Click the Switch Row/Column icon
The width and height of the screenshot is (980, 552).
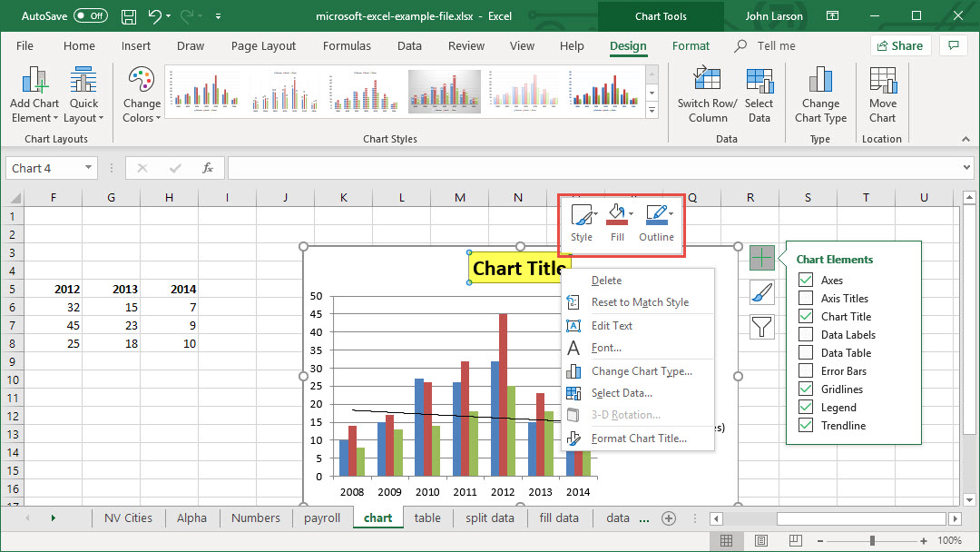pyautogui.click(x=707, y=80)
